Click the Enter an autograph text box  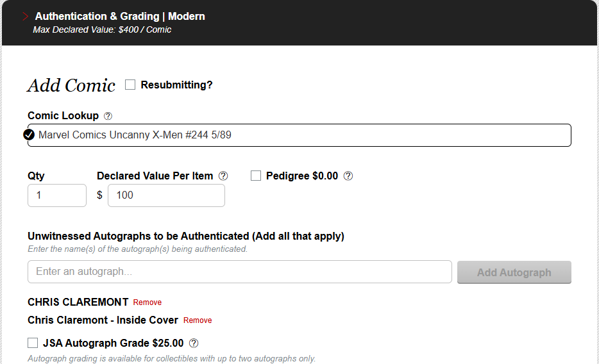click(x=240, y=272)
